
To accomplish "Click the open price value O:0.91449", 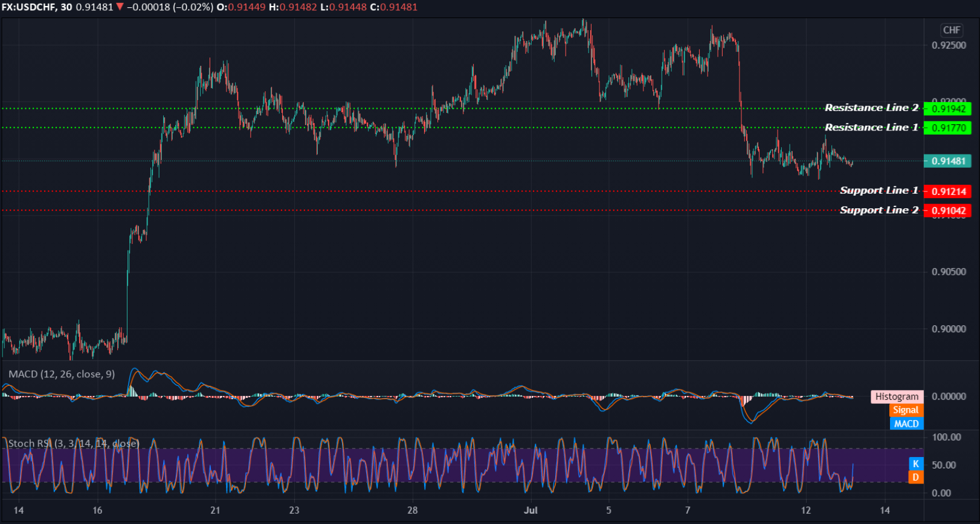I will pyautogui.click(x=240, y=7).
